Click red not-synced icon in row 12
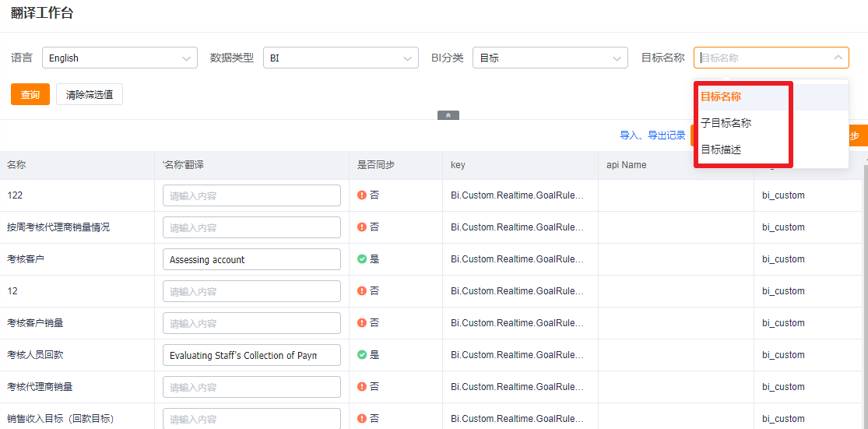 362,290
